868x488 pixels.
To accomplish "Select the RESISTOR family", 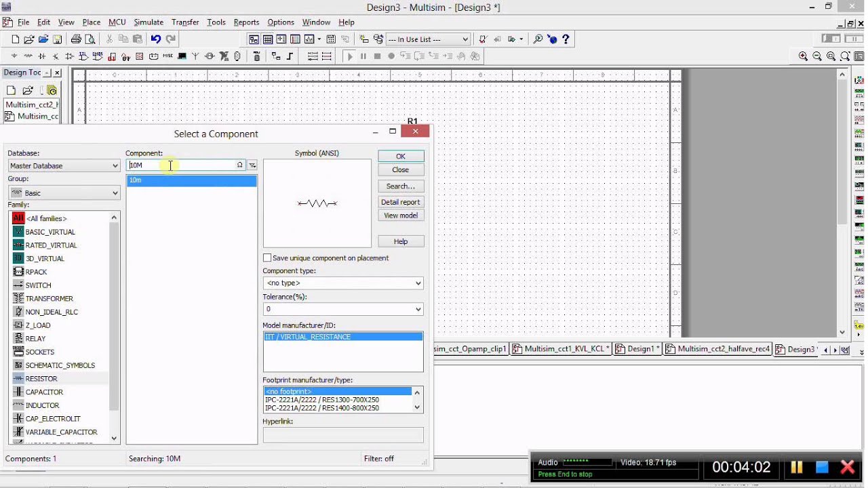I will pyautogui.click(x=41, y=379).
